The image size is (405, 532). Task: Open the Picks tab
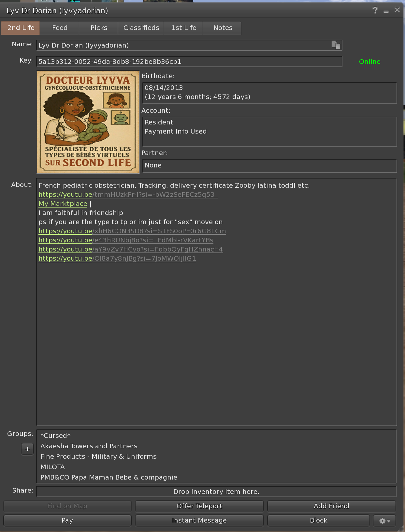(99, 28)
